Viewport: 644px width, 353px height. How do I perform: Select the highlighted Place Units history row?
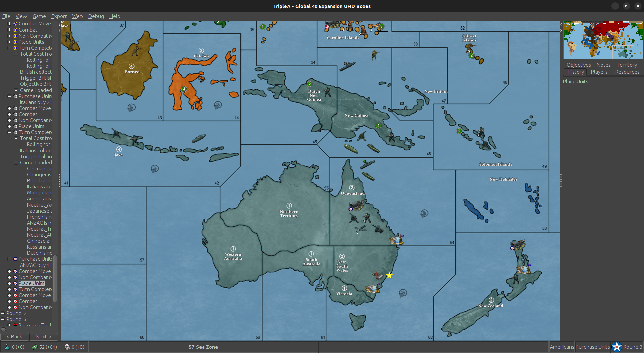pyautogui.click(x=32, y=283)
